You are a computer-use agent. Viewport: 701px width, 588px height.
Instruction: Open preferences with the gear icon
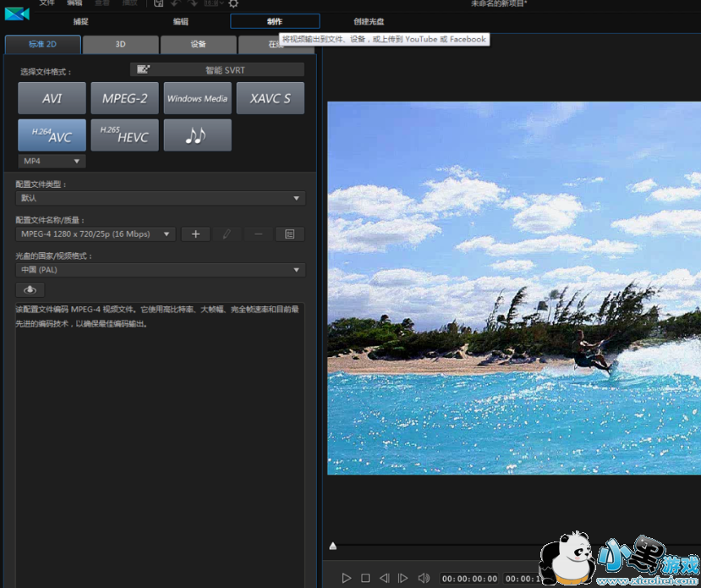(x=233, y=4)
